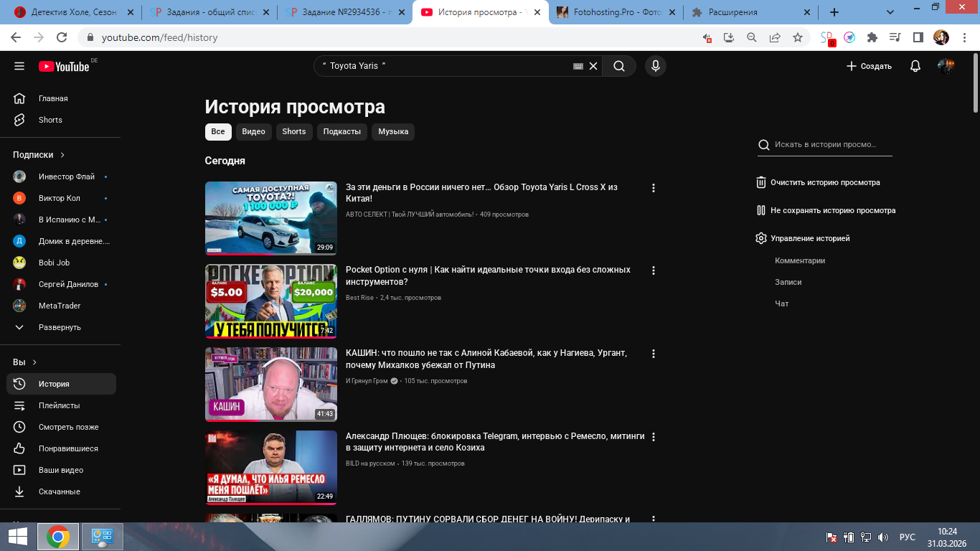Open Записи history link
The width and height of the screenshot is (980, 551).
(788, 282)
